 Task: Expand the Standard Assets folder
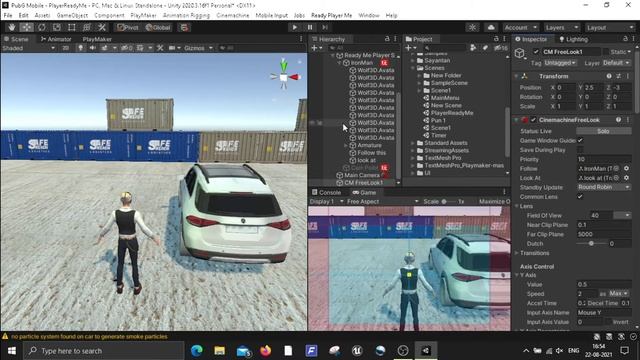[413, 143]
